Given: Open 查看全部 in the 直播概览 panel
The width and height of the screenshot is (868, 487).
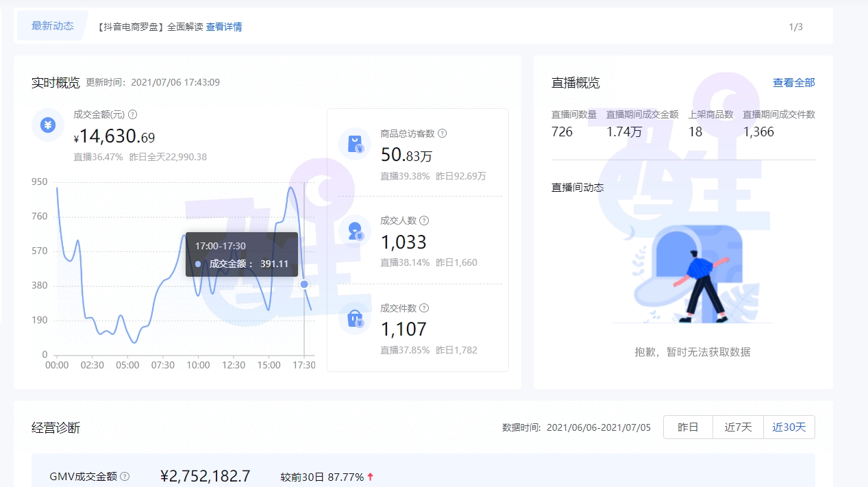Looking at the screenshot, I should pos(793,82).
